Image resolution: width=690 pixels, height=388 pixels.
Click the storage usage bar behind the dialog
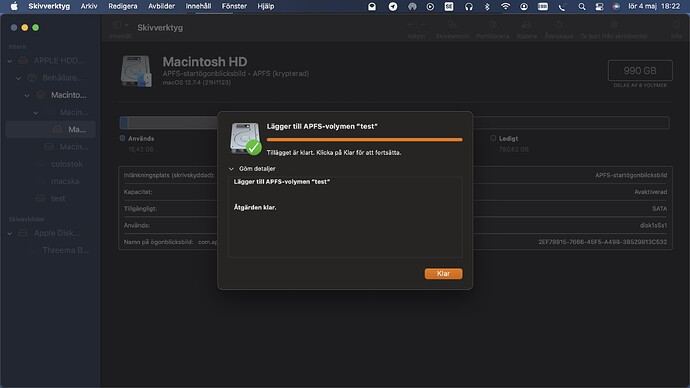(394, 123)
